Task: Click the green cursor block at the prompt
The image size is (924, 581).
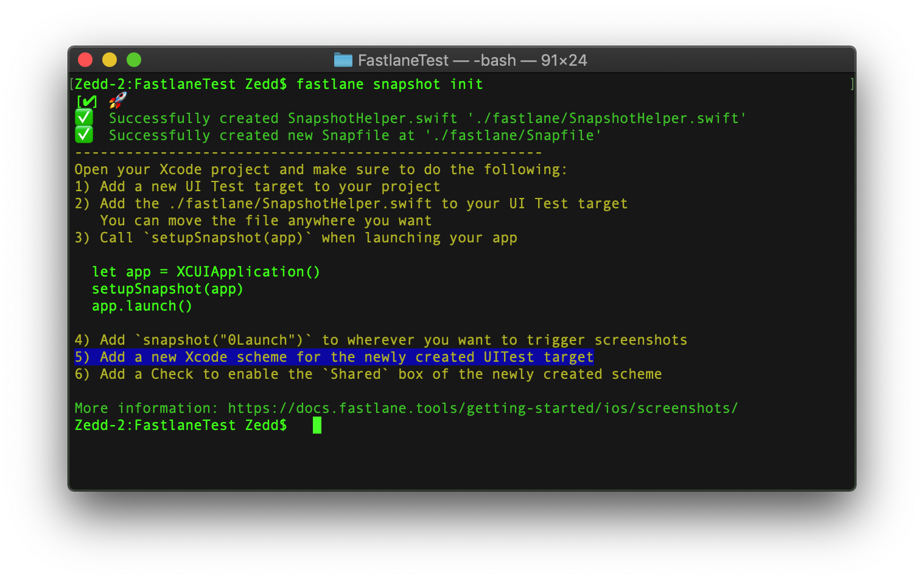Action: pyautogui.click(x=317, y=425)
